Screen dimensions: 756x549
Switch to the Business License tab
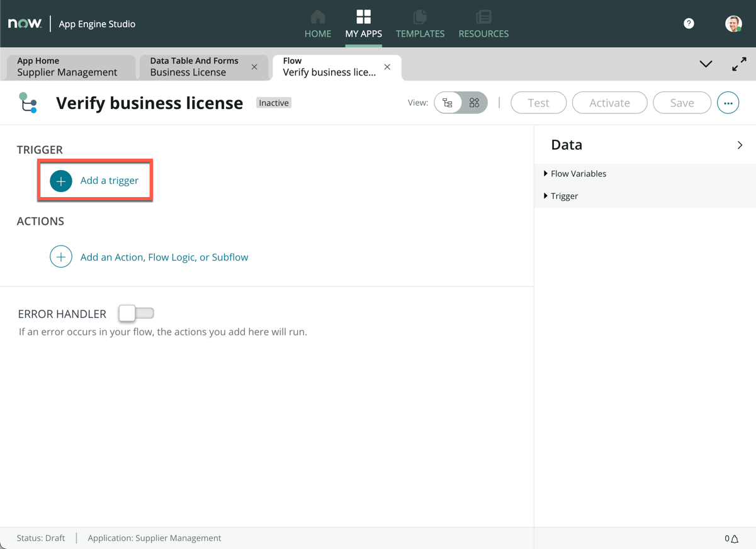click(194, 67)
